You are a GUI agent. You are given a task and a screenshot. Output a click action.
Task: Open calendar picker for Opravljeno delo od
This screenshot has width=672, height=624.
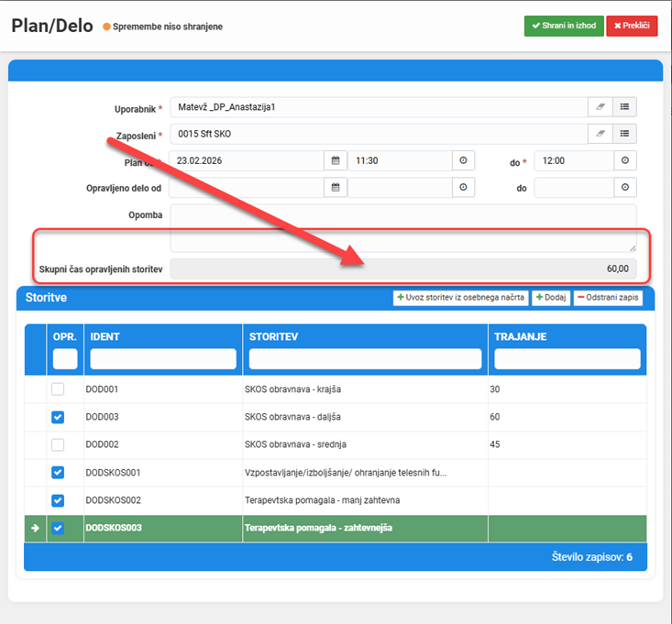pyautogui.click(x=336, y=188)
